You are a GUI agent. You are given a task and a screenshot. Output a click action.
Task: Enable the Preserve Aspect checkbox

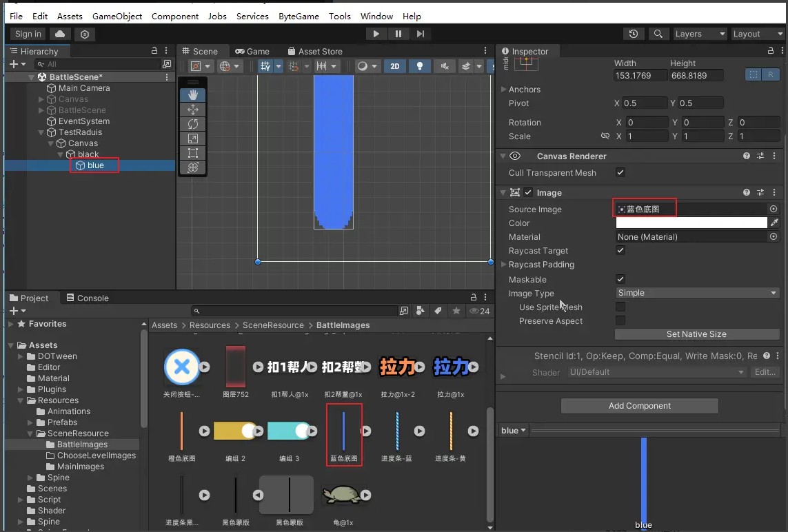pyautogui.click(x=620, y=321)
